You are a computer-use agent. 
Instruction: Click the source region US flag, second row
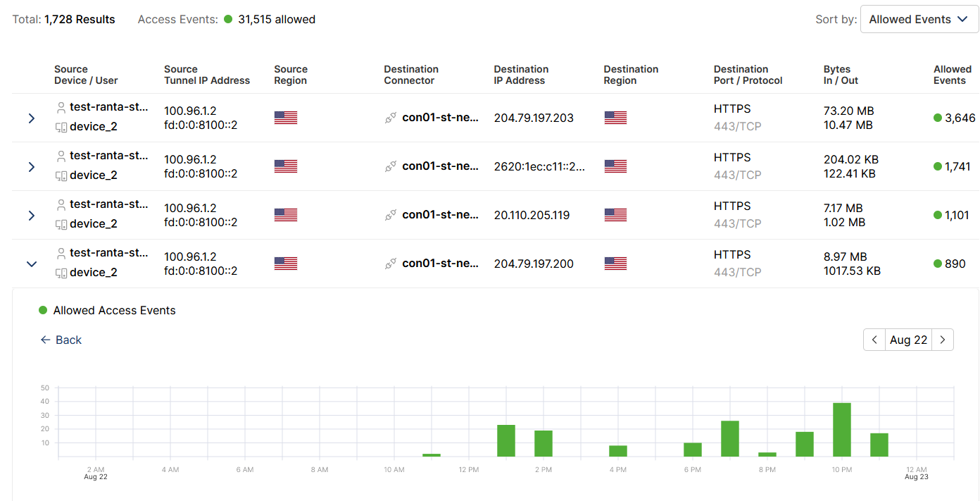286,166
